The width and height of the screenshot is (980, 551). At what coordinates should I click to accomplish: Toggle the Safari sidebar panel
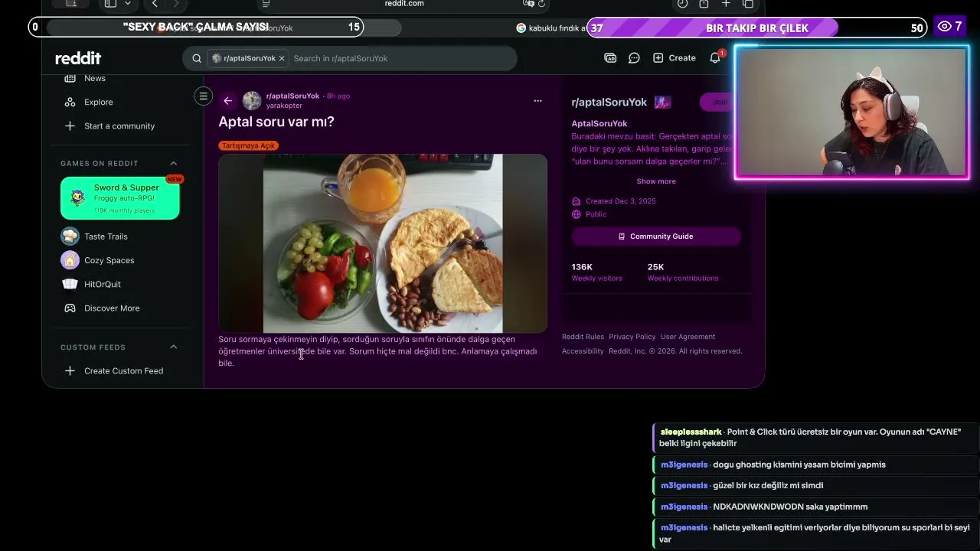110,4
